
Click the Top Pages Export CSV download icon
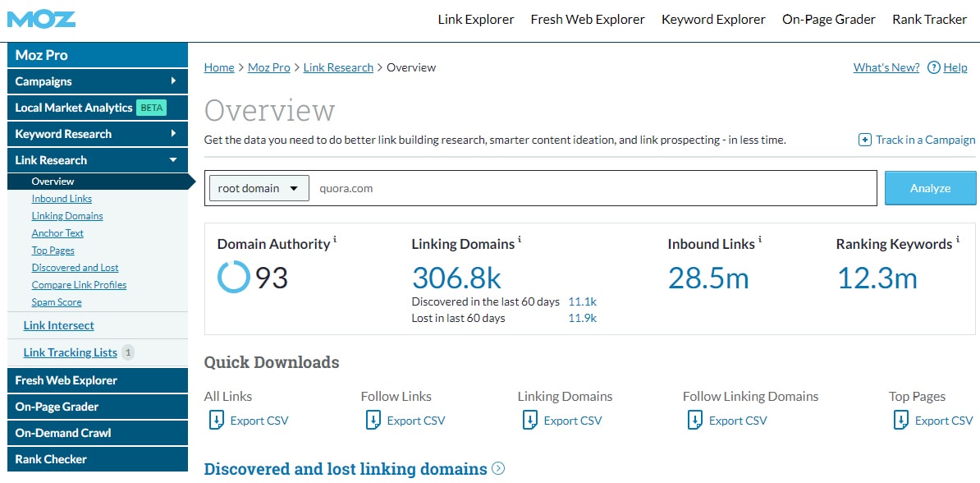(901, 420)
